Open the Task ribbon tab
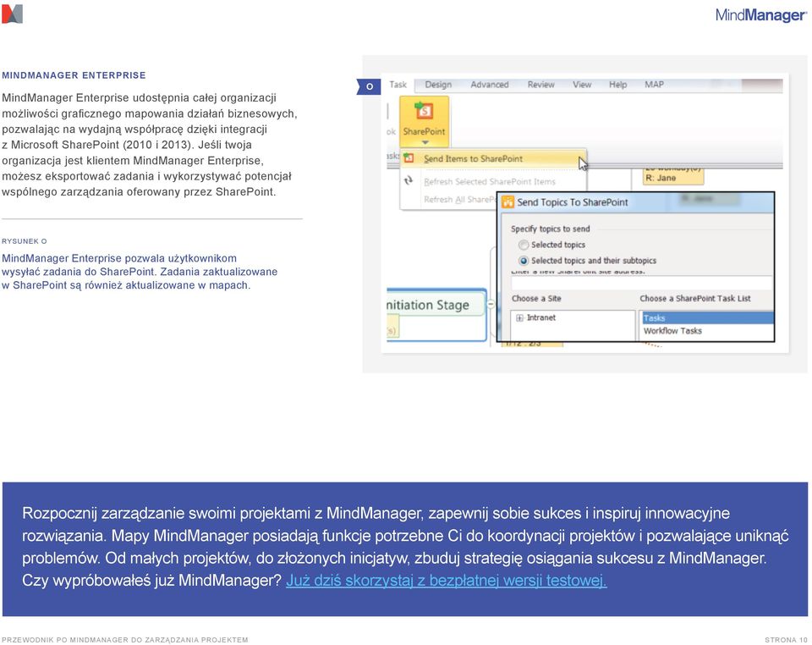 tap(398, 85)
